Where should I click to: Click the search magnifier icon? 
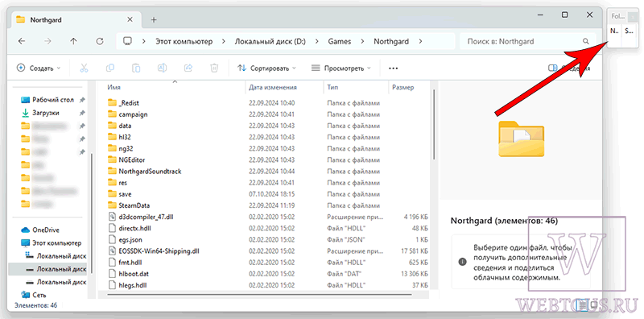(x=586, y=42)
